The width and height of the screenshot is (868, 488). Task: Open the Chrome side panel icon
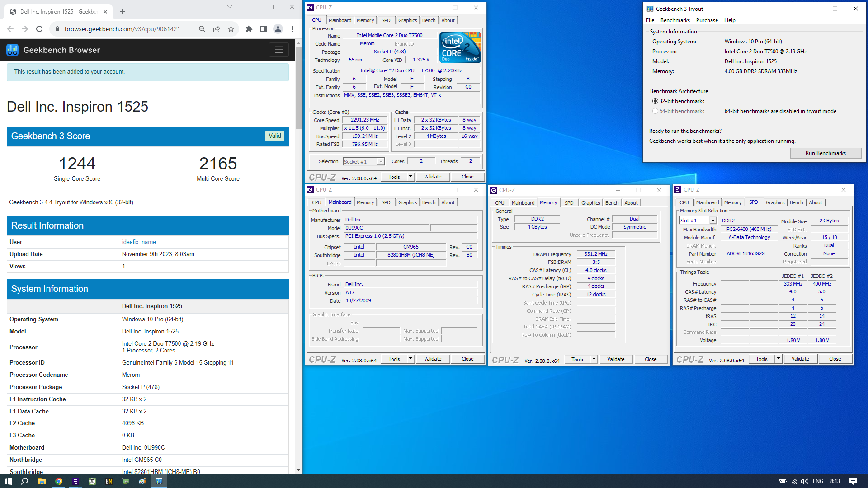point(263,29)
